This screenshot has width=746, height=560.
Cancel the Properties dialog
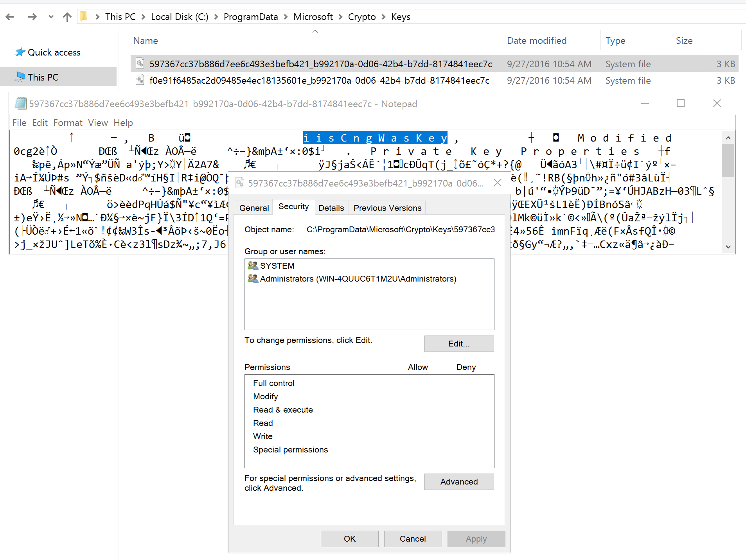(413, 539)
